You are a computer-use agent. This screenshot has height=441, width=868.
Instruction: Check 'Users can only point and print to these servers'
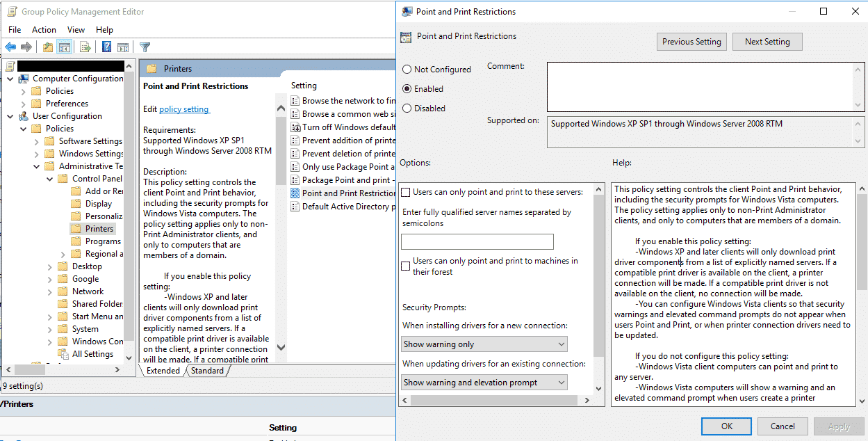[406, 192]
